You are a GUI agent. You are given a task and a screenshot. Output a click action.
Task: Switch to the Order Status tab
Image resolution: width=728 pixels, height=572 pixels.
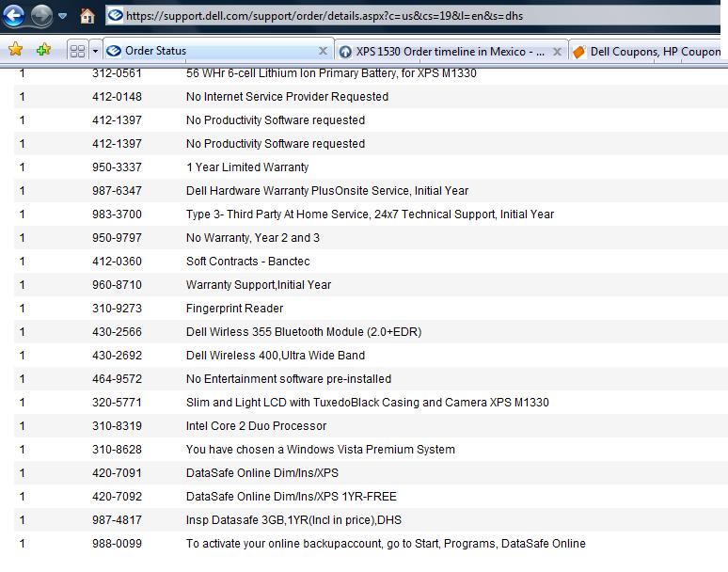point(218,51)
